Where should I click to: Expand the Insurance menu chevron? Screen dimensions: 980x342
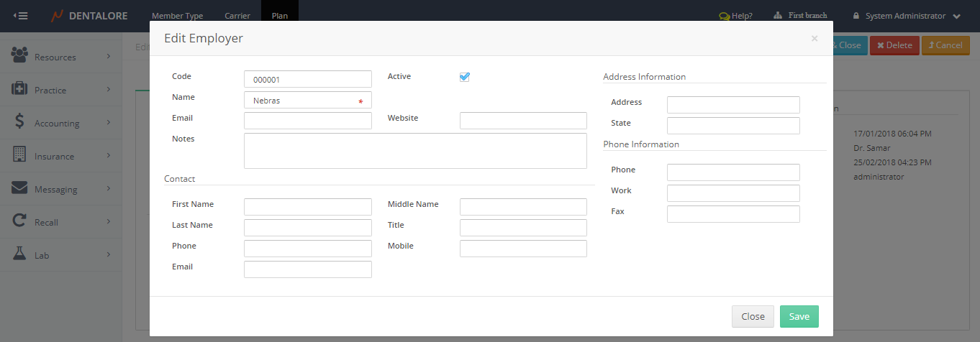point(109,155)
